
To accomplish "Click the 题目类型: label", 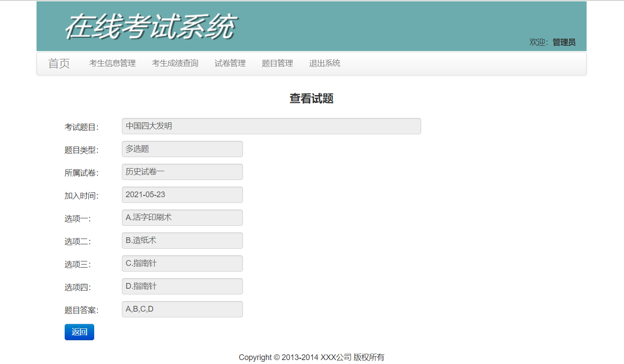I will (x=82, y=150).
